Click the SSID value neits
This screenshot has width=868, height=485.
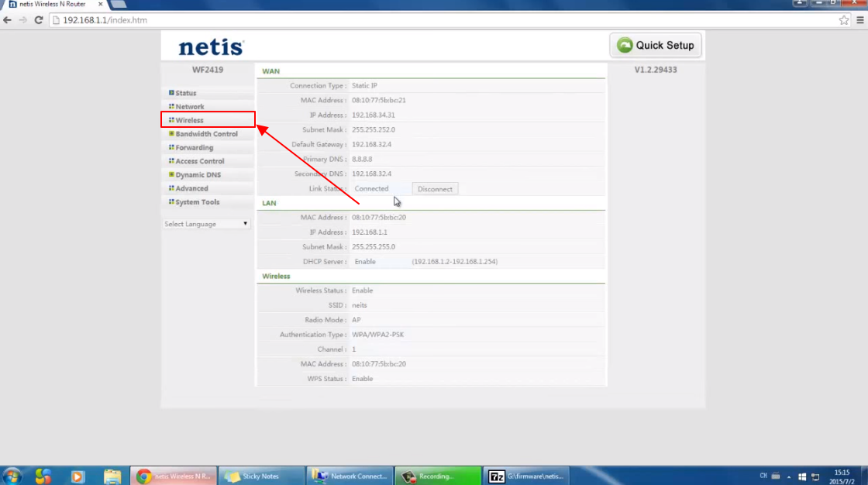click(360, 305)
